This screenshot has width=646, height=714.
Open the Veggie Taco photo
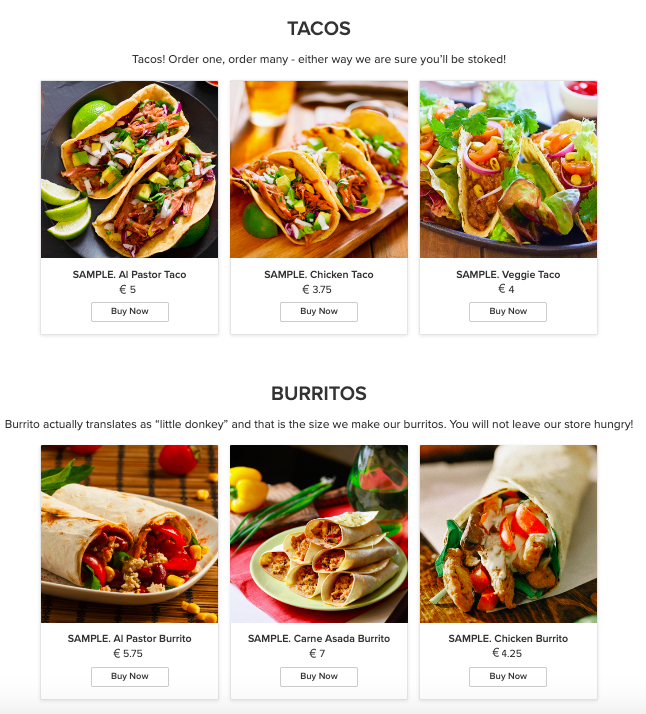coord(508,169)
